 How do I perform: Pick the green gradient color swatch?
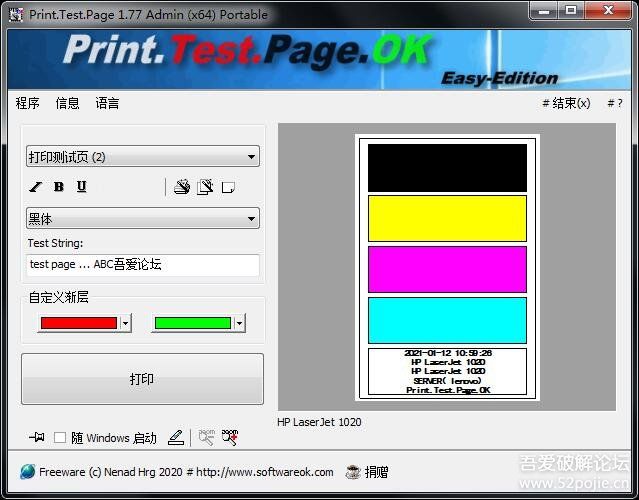pos(193,323)
